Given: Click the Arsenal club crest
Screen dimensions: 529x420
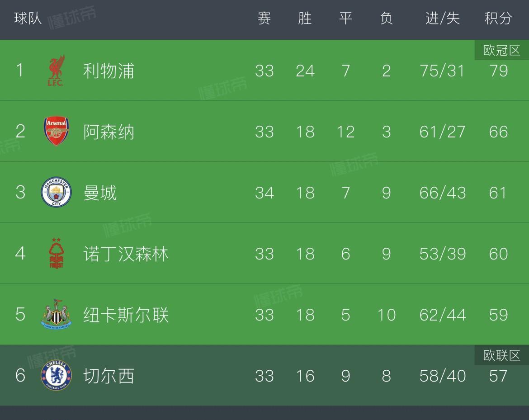Looking at the screenshot, I should coord(57,131).
